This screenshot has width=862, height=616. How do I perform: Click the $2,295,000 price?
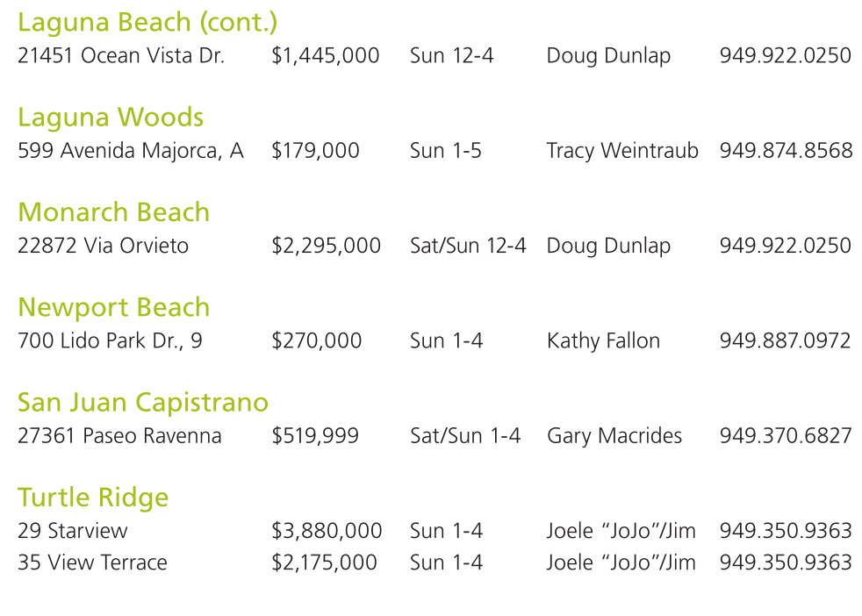[x=326, y=246]
